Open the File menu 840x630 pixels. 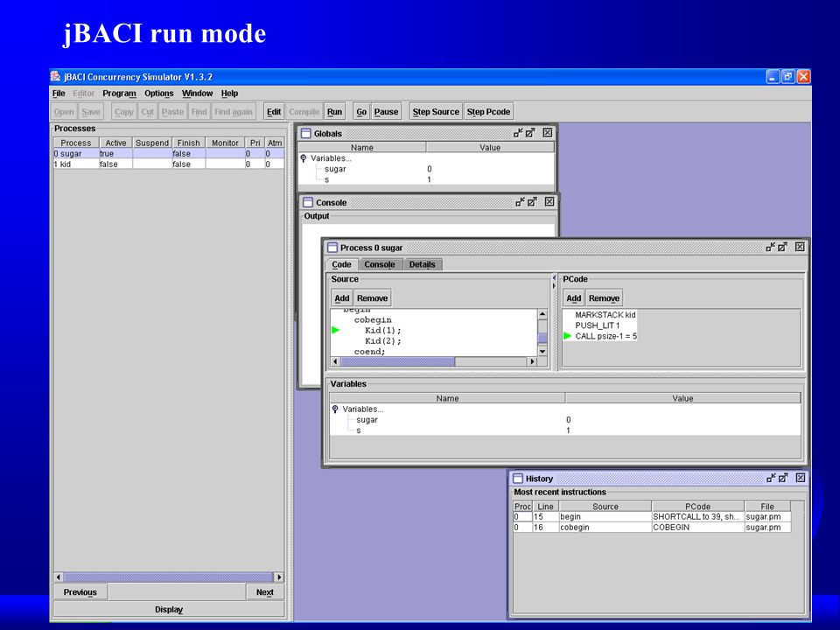59,94
